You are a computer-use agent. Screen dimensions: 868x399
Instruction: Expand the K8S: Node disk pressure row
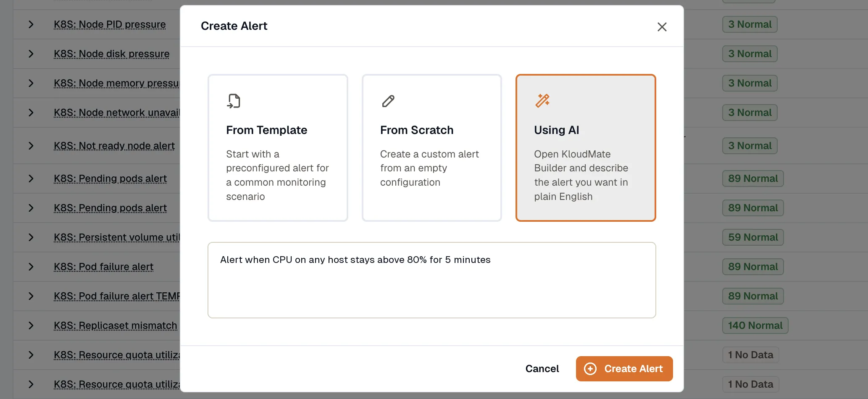[x=31, y=54]
